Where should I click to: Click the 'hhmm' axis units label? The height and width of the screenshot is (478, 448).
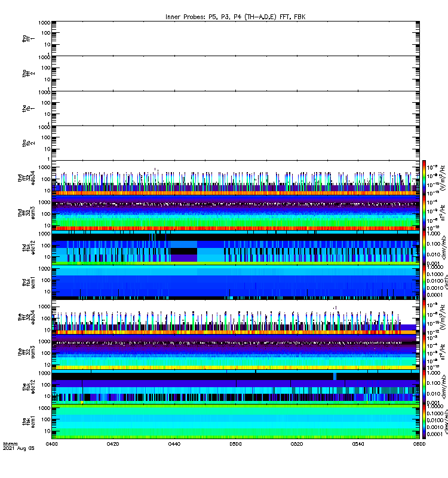(11, 444)
